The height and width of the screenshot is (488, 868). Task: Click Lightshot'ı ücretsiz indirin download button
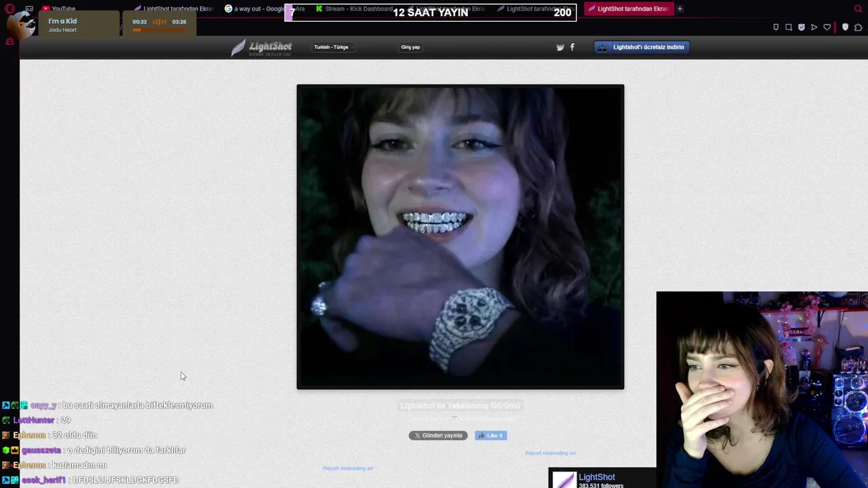(642, 47)
